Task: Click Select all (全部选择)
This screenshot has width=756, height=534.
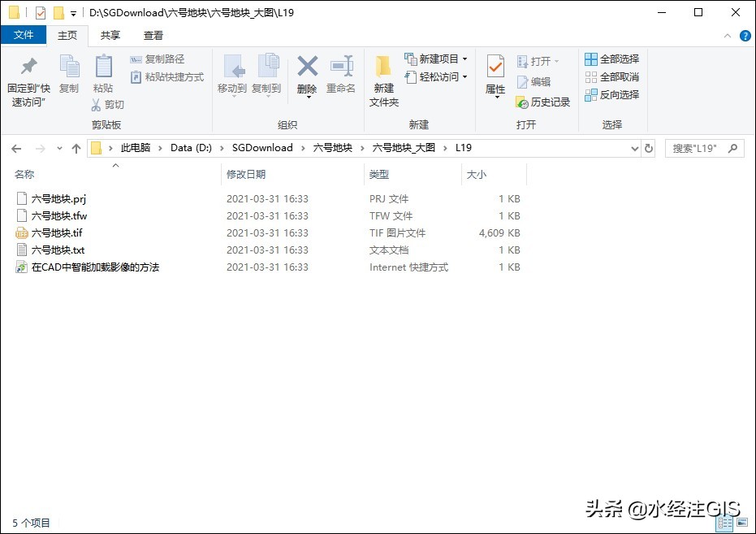Action: pos(611,59)
